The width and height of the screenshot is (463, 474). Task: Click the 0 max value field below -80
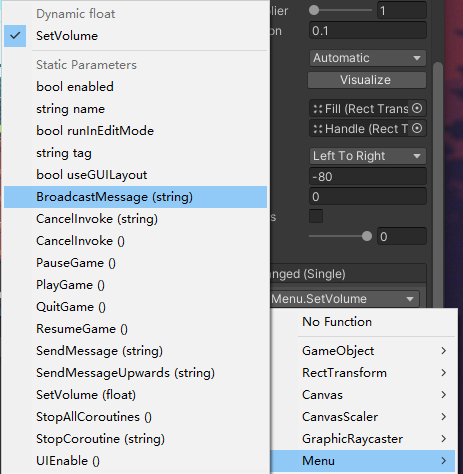tap(368, 197)
